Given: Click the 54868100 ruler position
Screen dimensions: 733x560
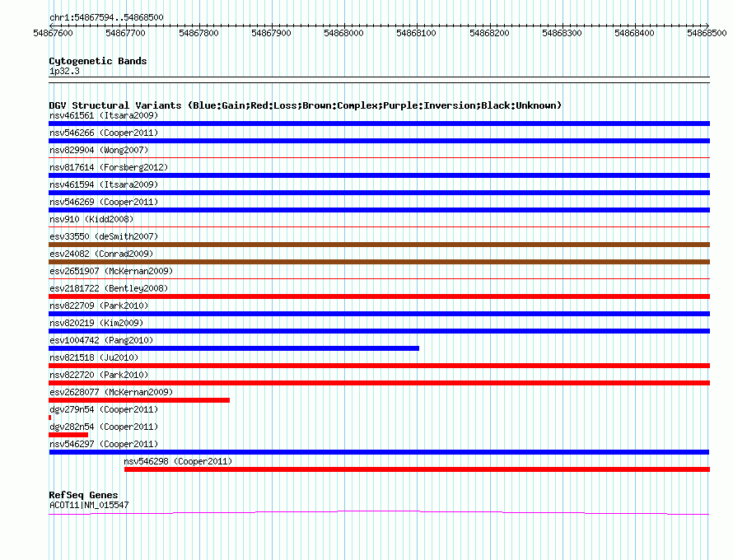Looking at the screenshot, I should pyautogui.click(x=416, y=33).
